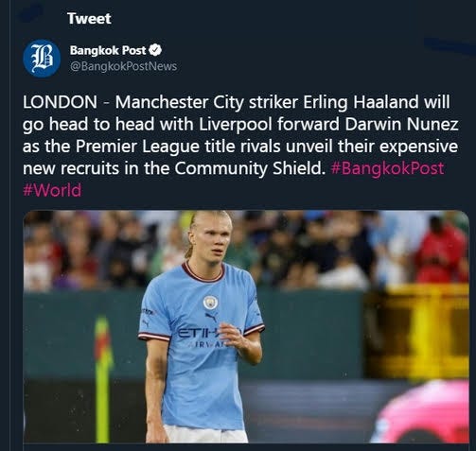Open the Bangkok Post profile avatar
The image size is (476, 451).
coord(42,59)
